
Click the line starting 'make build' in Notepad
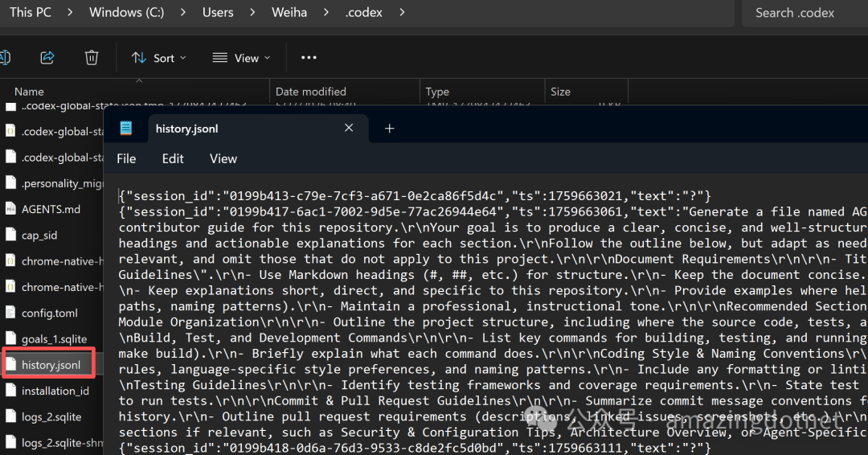[x=493, y=354]
